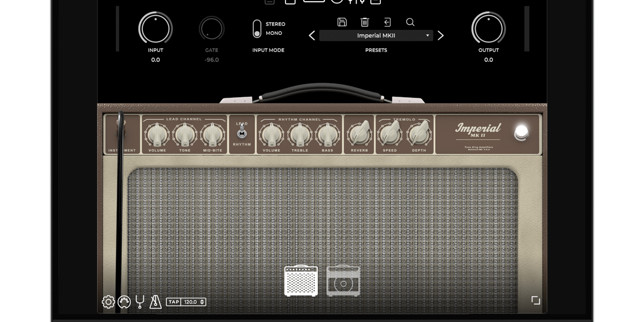Viewport: 644px width, 322px height.
Task: Click the 0.0 value under INPUT
Action: 156,60
